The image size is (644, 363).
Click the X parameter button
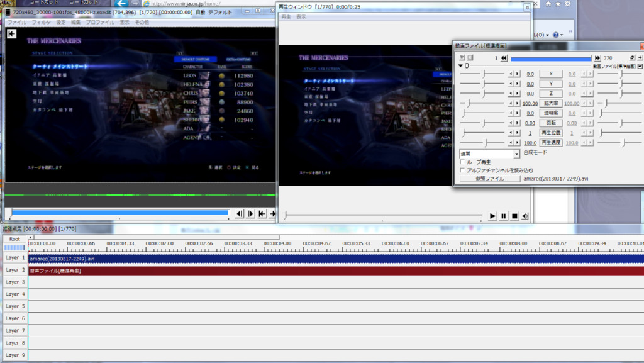point(551,74)
